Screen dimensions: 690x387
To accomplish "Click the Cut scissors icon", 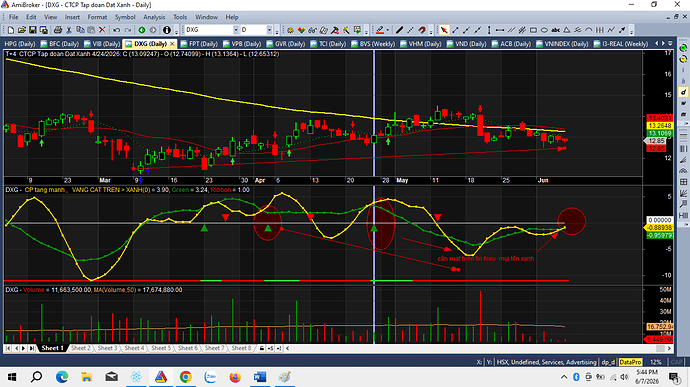I will 69,30.
